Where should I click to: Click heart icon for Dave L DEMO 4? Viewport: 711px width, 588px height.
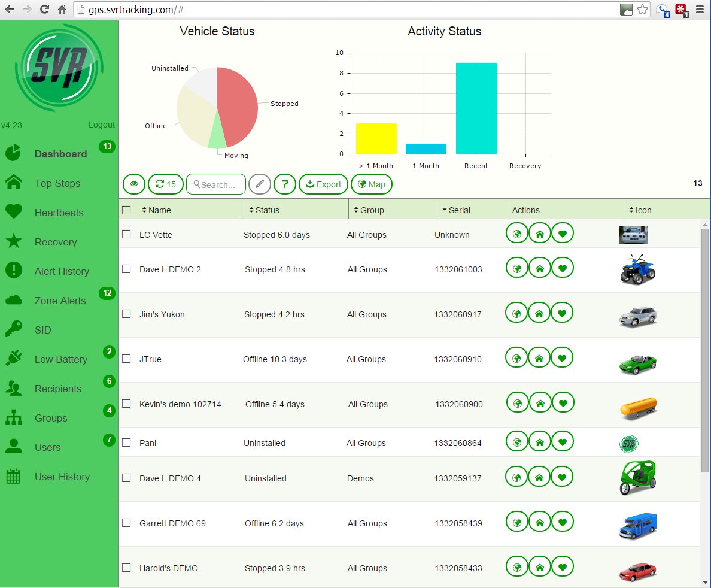(562, 477)
